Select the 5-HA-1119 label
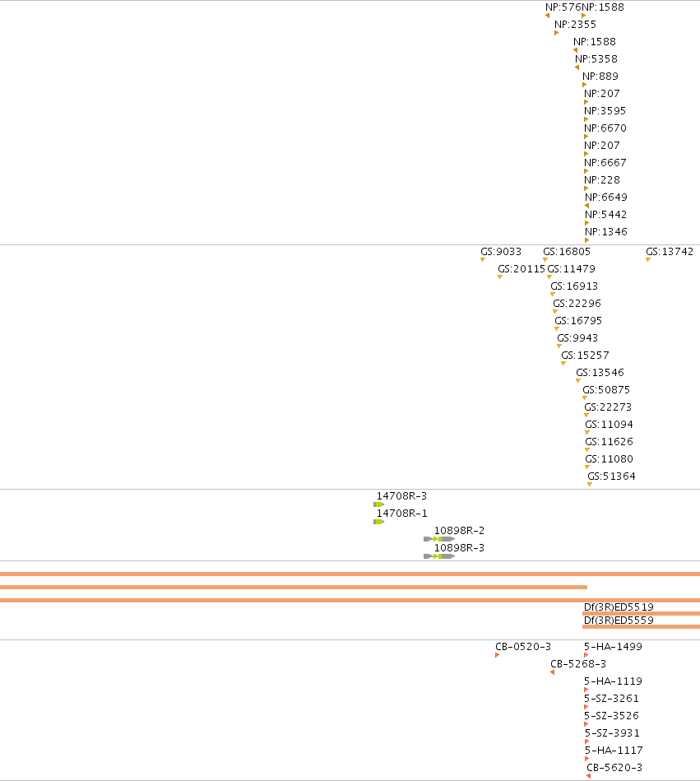The image size is (700, 781). (613, 681)
